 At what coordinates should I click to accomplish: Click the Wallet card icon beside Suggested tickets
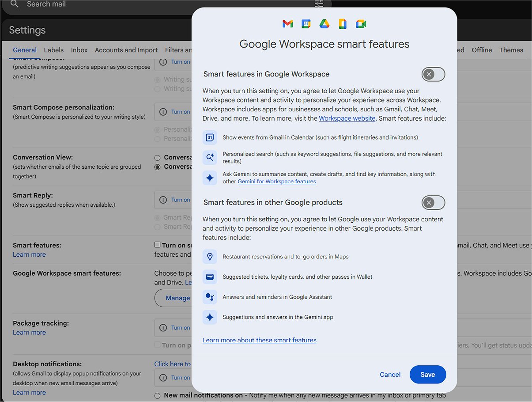210,277
